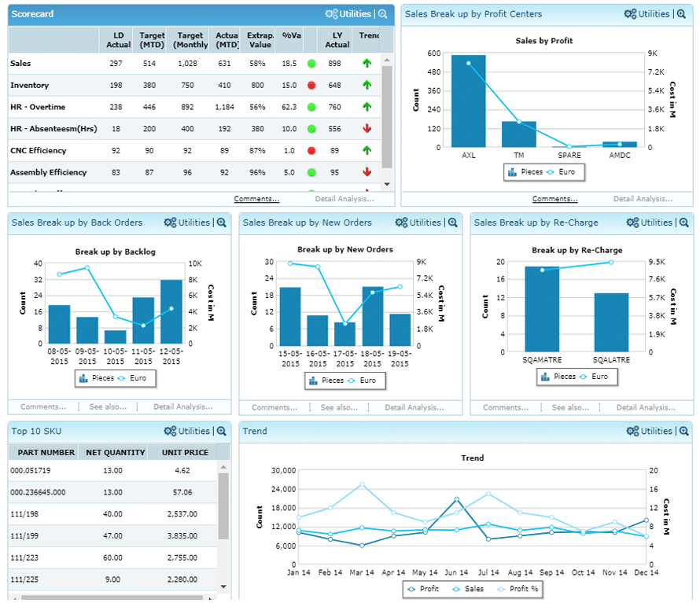This screenshot has height=603, width=700.
Task: Open the Utilities gear in Scorecard panel
Action: pos(348,14)
